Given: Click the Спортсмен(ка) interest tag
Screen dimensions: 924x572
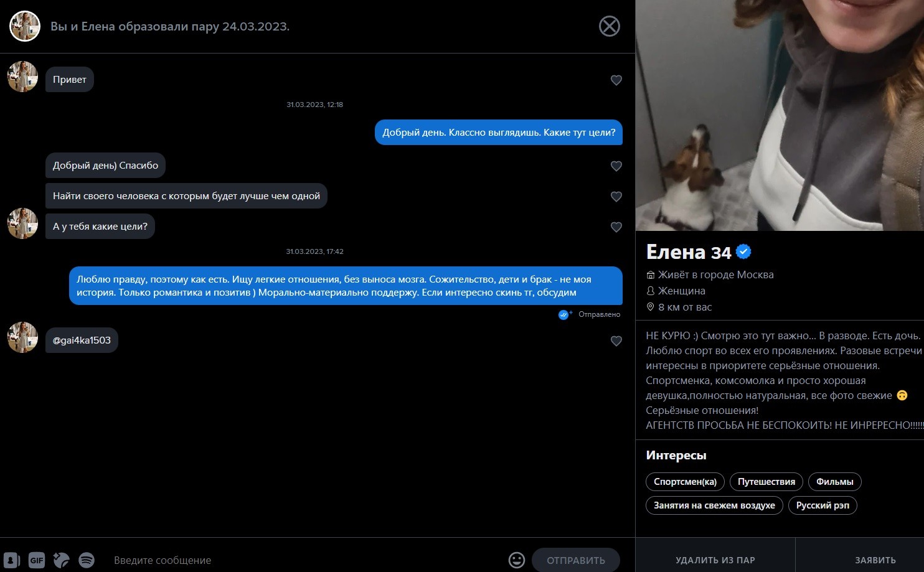Looking at the screenshot, I should pyautogui.click(x=685, y=482).
